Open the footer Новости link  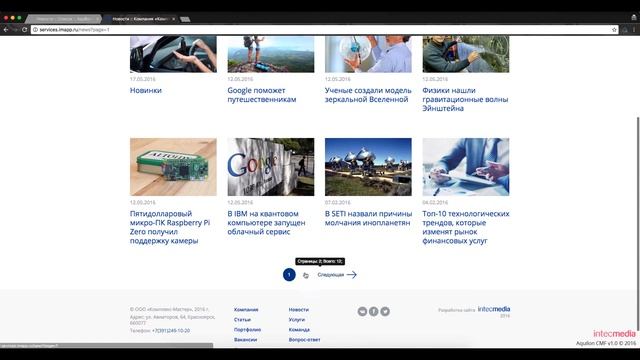click(298, 310)
